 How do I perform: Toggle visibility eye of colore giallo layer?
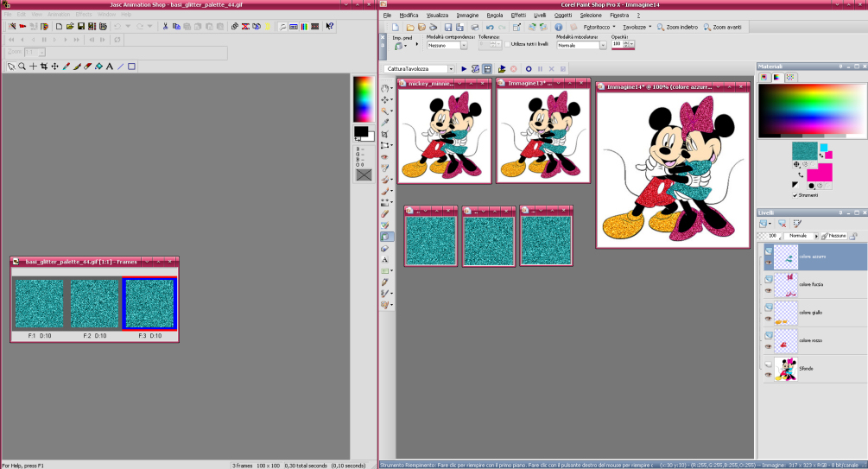click(x=769, y=319)
